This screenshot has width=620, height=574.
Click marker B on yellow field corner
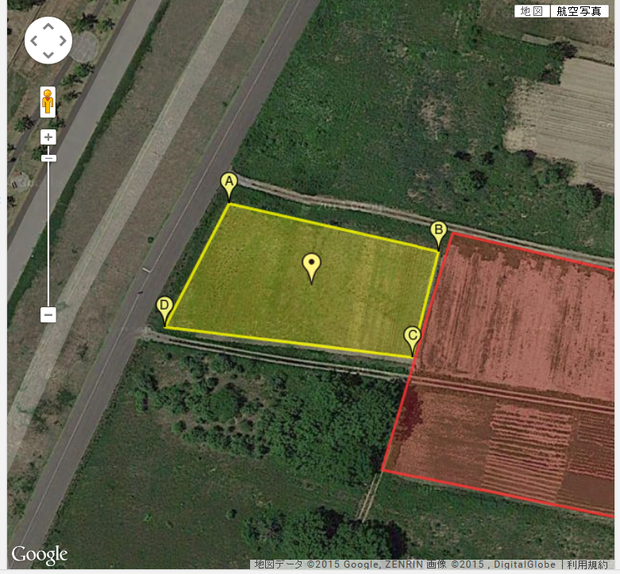(x=438, y=236)
